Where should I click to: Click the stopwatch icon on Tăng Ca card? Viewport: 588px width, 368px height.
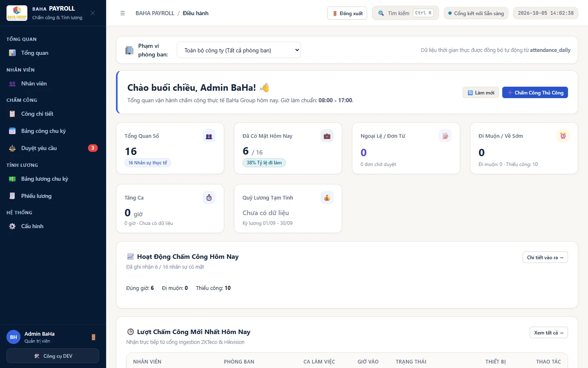[209, 198]
